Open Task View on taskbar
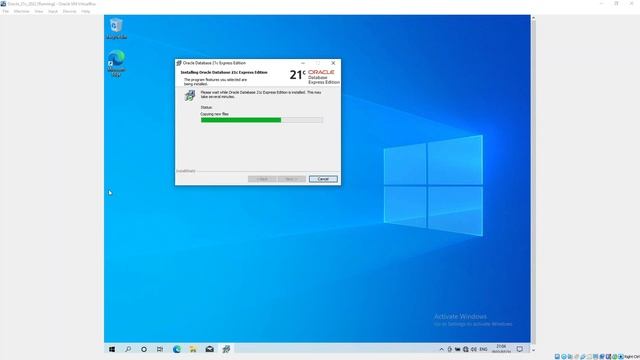The width and height of the screenshot is (640, 360). (x=160, y=349)
